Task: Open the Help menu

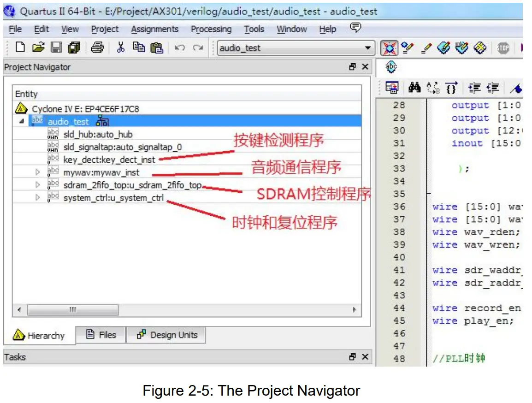Action: [327, 29]
